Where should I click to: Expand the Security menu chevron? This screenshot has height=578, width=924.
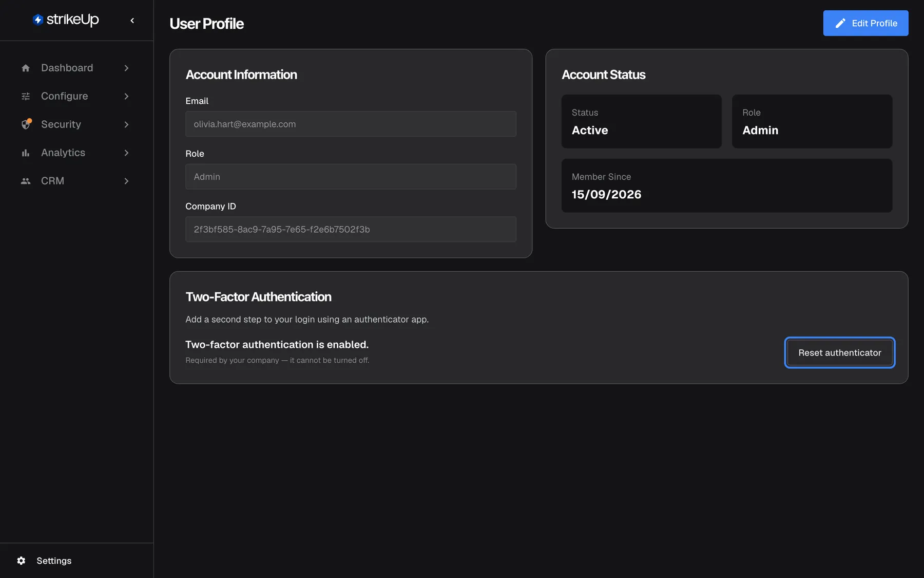(126, 124)
